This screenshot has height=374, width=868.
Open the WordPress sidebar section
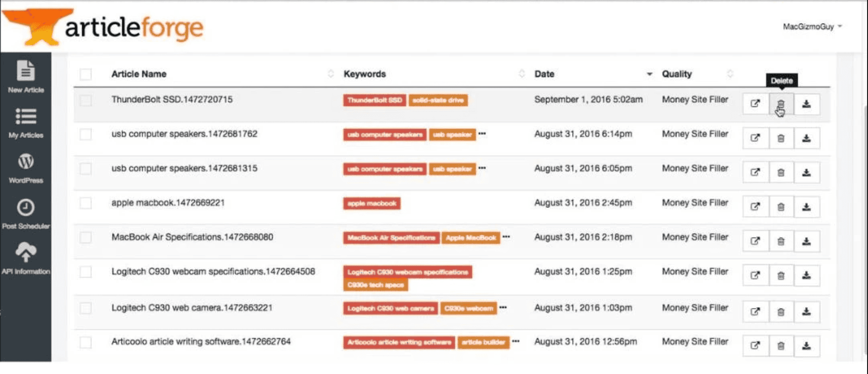[x=25, y=167]
